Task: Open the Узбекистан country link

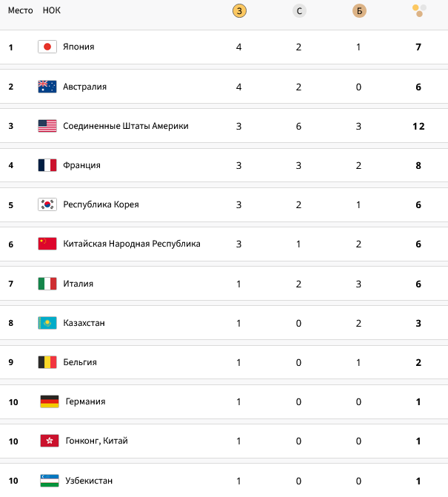Action: [89, 481]
